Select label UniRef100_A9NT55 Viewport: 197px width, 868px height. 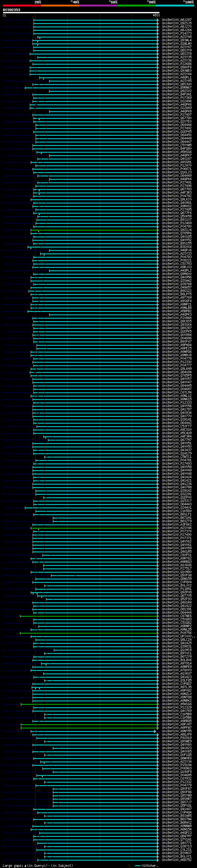point(177,731)
